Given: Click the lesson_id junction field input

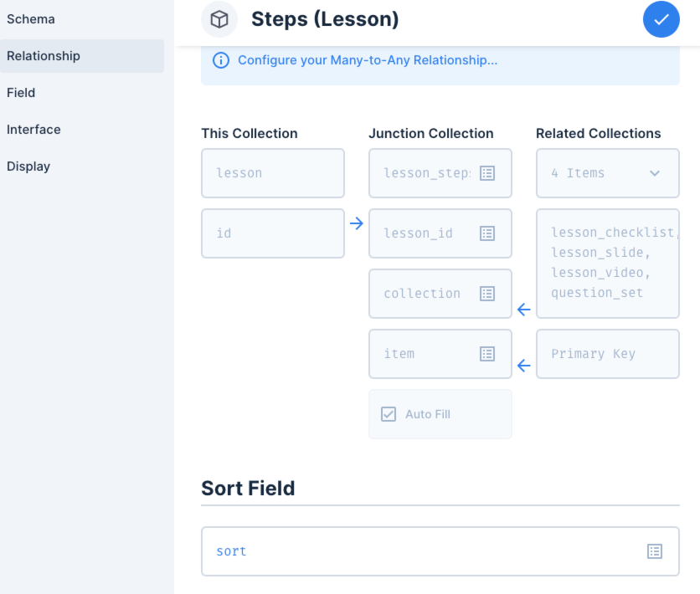Looking at the screenshot, I should pyautogui.click(x=440, y=233).
